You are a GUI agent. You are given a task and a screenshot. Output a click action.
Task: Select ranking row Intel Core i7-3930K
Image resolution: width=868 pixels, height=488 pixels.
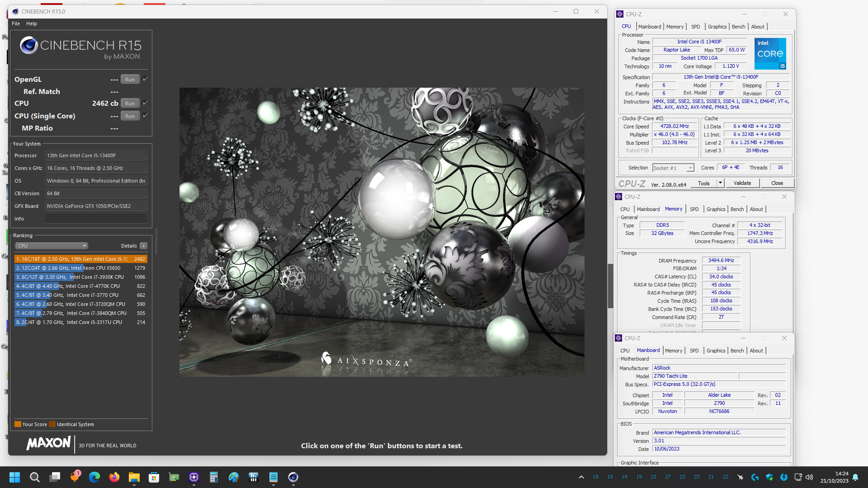tap(81, 277)
